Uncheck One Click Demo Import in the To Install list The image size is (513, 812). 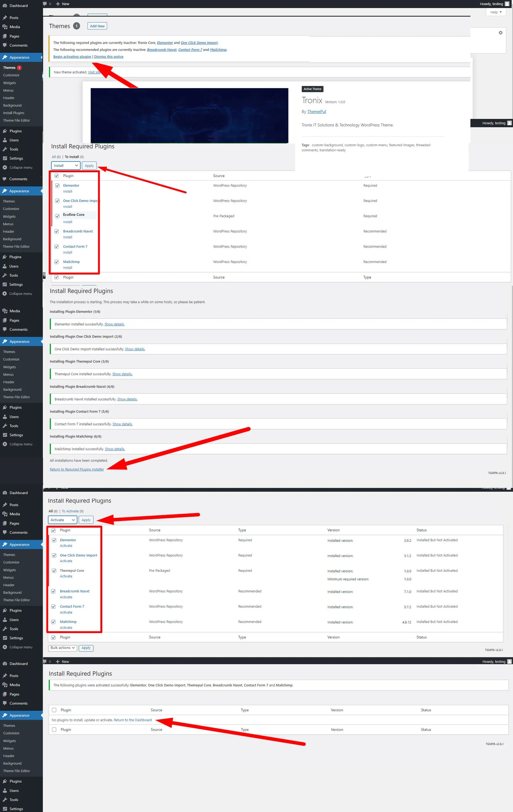click(x=57, y=201)
